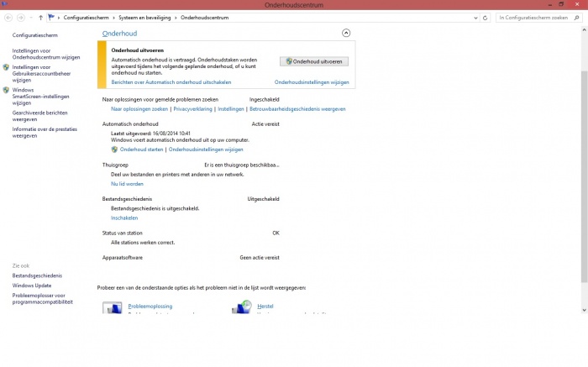Go up one level arrow
This screenshot has width=588, height=367.
tap(40, 18)
